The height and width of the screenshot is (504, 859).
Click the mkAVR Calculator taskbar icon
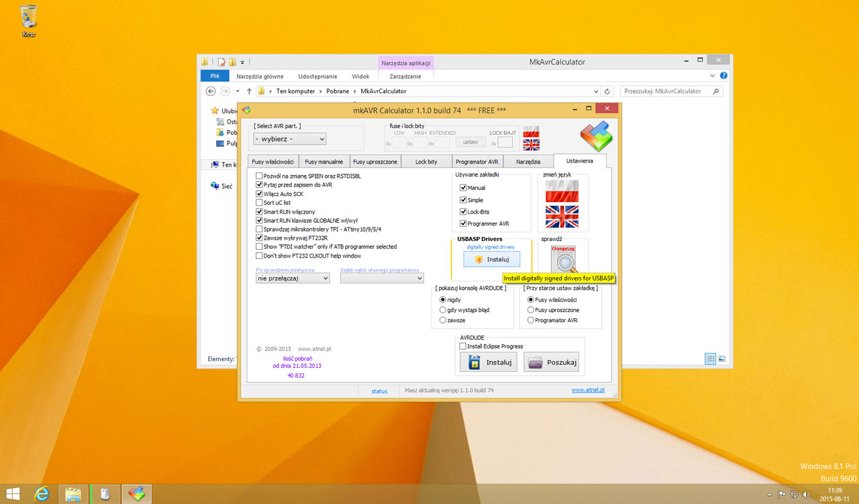137,494
